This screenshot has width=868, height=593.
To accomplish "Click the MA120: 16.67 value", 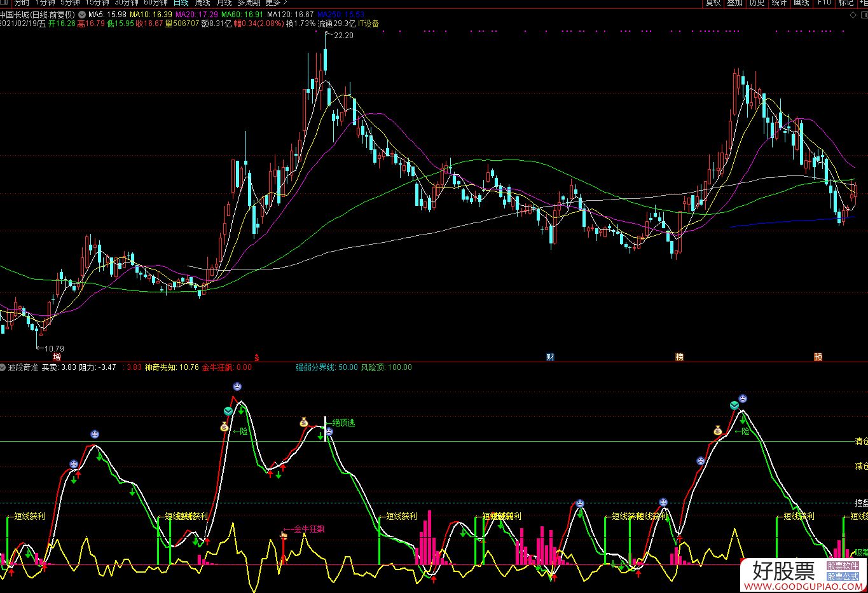I will 290,14.
